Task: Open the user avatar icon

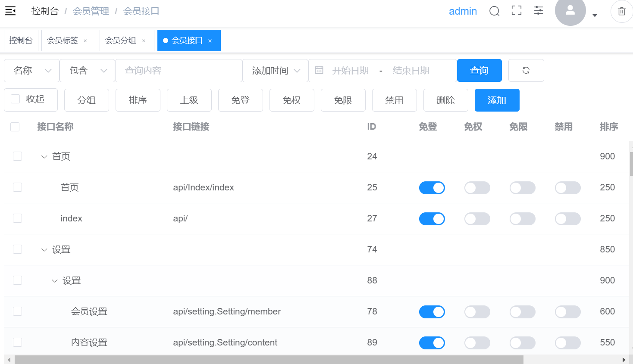Action: 570,11
